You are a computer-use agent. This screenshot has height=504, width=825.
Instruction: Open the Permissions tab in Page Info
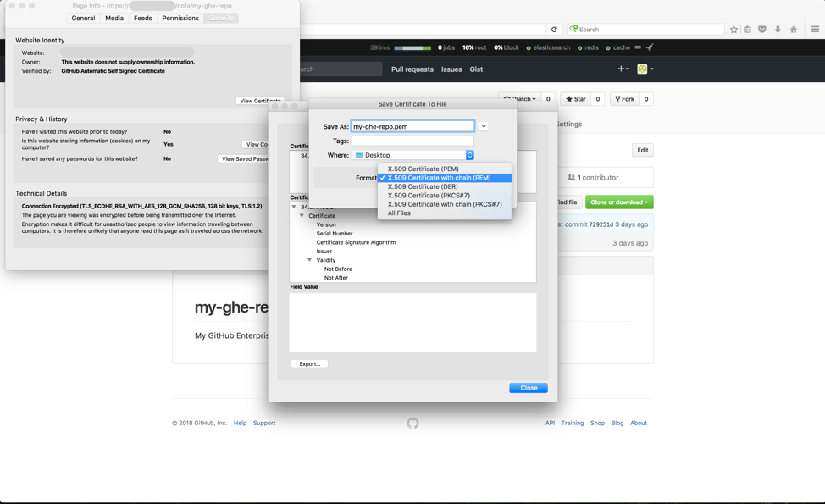click(x=180, y=19)
